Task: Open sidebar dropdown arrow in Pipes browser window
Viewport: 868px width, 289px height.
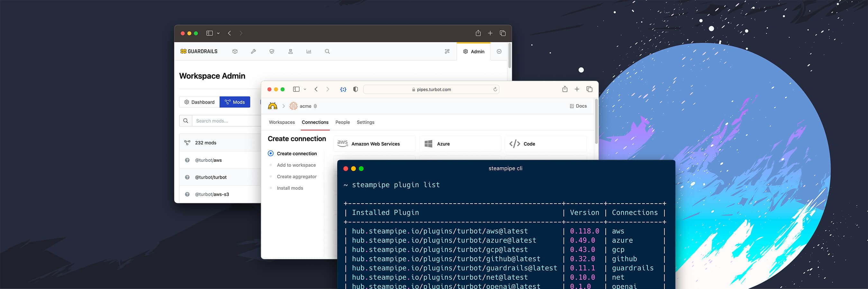Action: tap(305, 90)
